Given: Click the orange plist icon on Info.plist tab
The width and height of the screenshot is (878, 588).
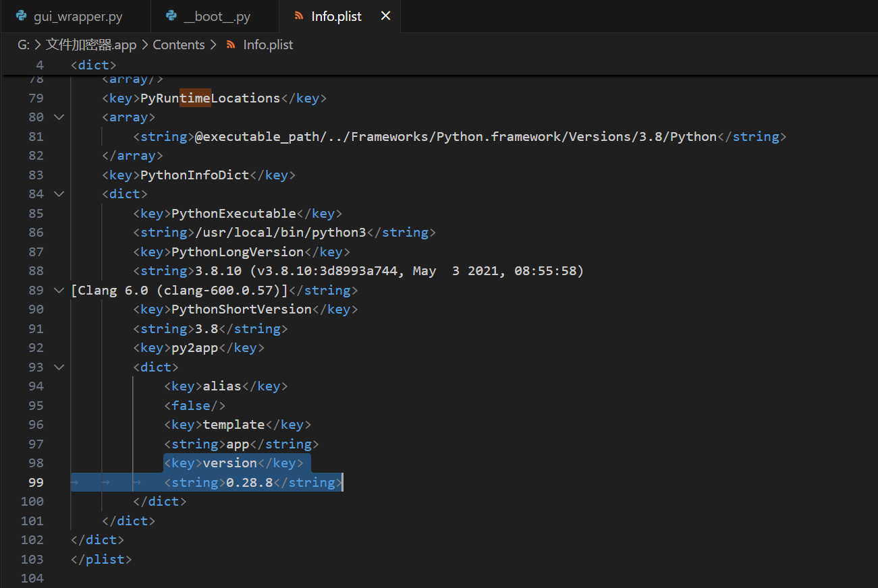Looking at the screenshot, I should [x=298, y=16].
